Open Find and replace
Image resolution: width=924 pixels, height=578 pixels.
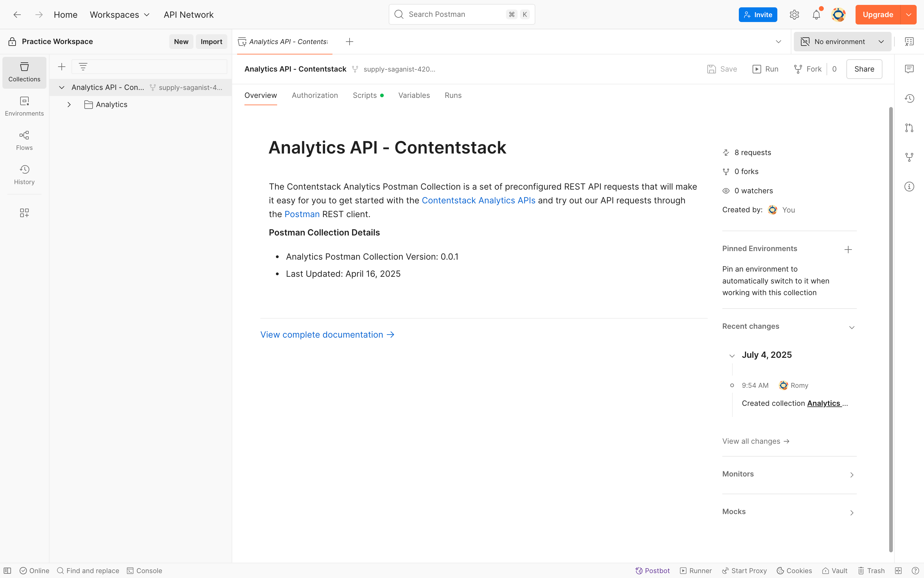click(x=88, y=571)
